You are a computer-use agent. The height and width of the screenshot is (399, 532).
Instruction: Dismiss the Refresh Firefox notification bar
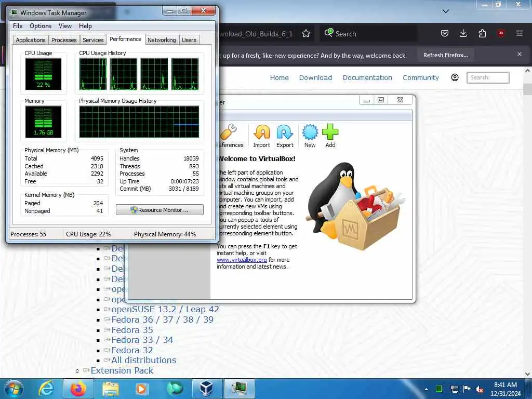coord(520,54)
